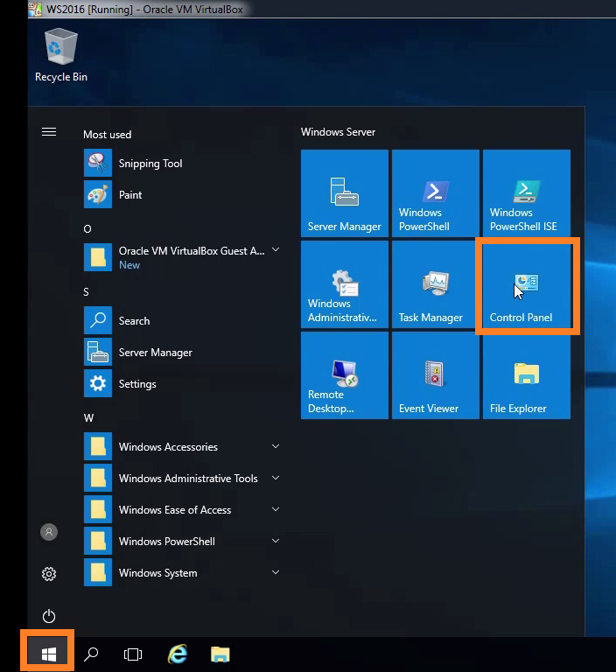Click the letter S group header
The height and width of the screenshot is (672, 616).
pyautogui.click(x=86, y=292)
